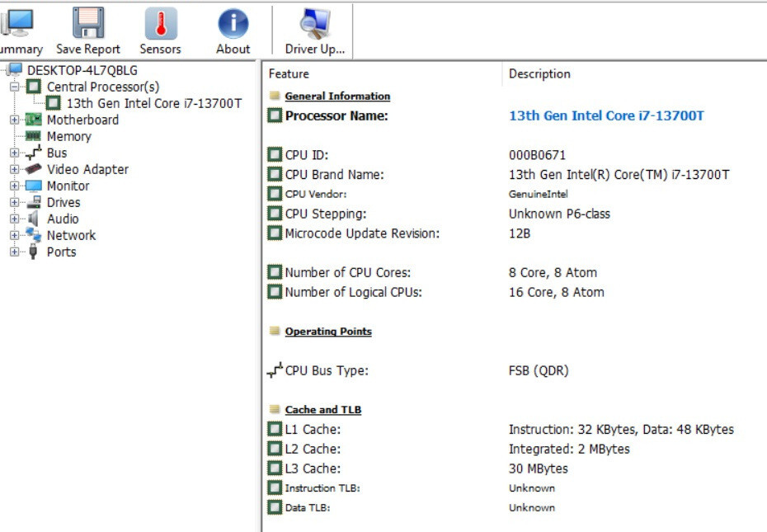Click the About info icon
The width and height of the screenshot is (767, 532).
click(x=233, y=23)
